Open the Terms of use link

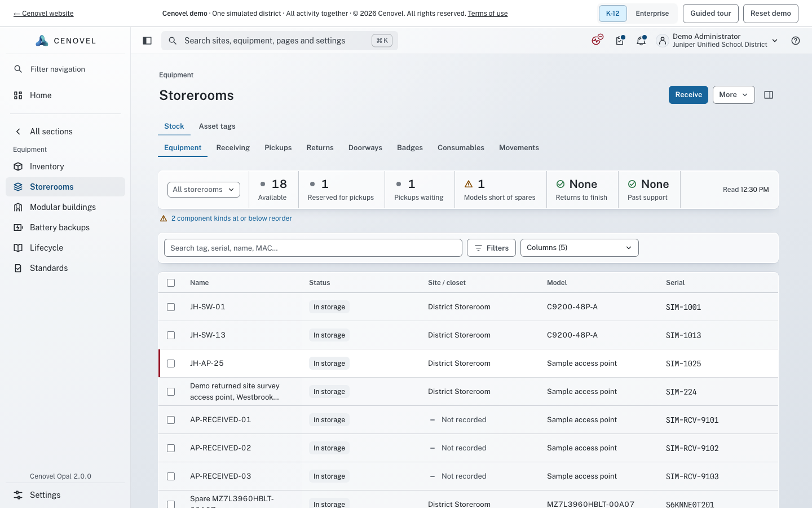coord(488,14)
